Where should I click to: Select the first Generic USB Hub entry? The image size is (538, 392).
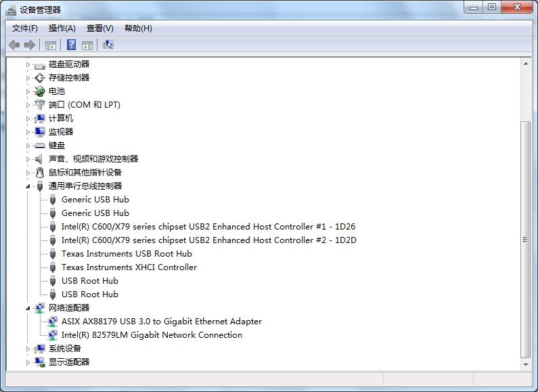(x=95, y=200)
